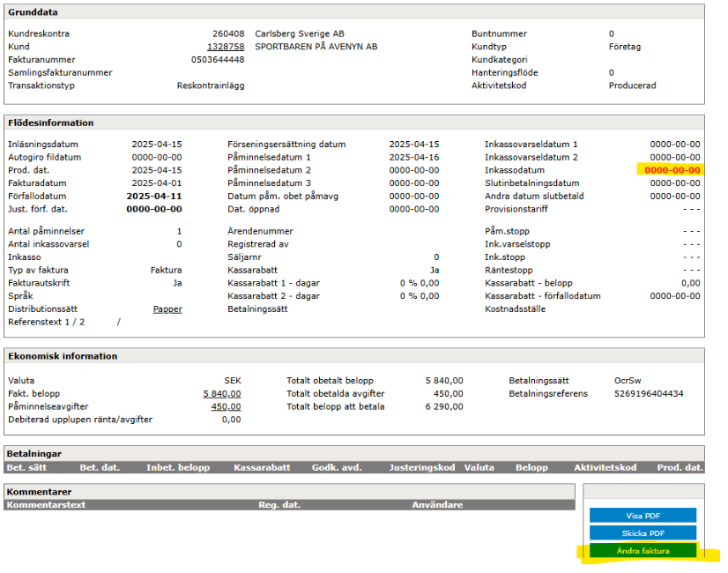Click the Papper distribution method link

[167, 309]
